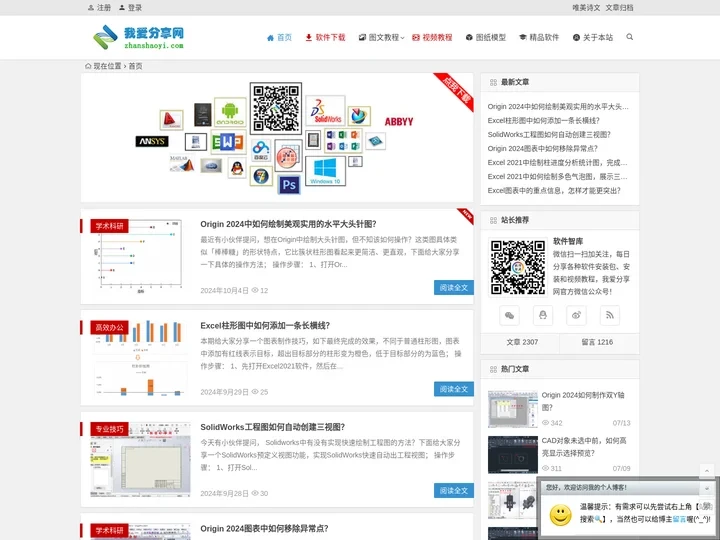
Task: Click the QQ penguin icon in banner
Action: point(237,168)
